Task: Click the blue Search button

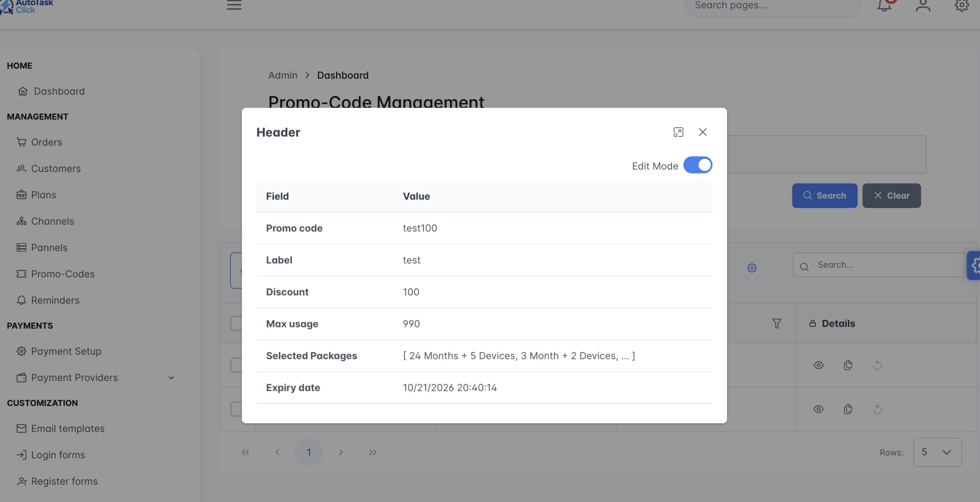Action: click(x=825, y=196)
